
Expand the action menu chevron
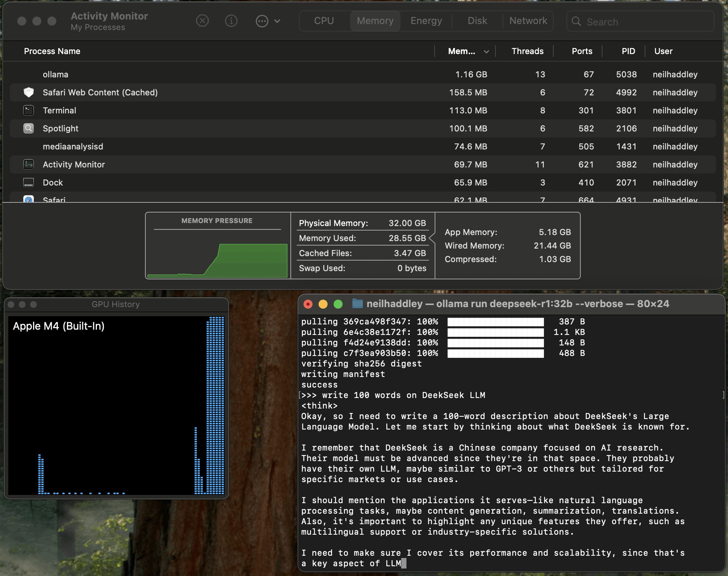[x=277, y=21]
